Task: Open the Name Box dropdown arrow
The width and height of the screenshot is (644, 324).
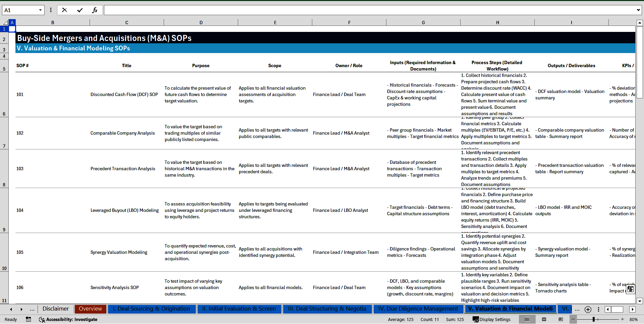Action: (40, 10)
